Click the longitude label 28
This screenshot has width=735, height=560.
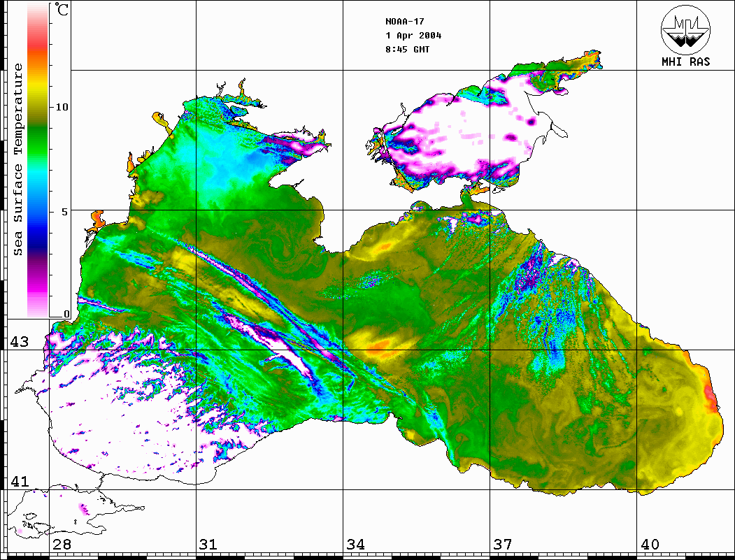tap(62, 545)
